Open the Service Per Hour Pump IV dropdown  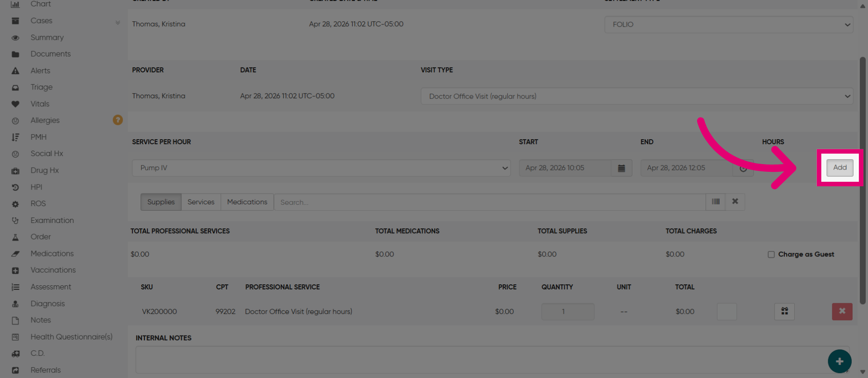click(x=321, y=168)
